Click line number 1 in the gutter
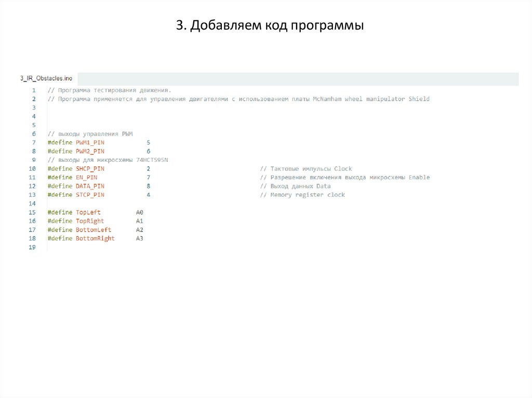The image size is (532, 398). [34, 90]
